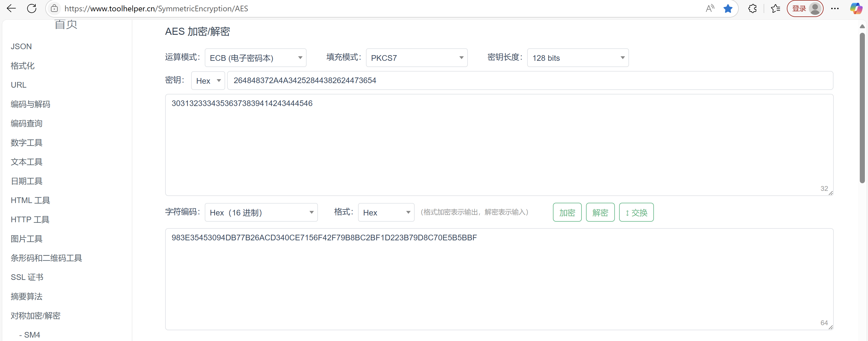Open the PKCS7 padding mode dropdown
The height and width of the screenshot is (341, 868).
(417, 58)
